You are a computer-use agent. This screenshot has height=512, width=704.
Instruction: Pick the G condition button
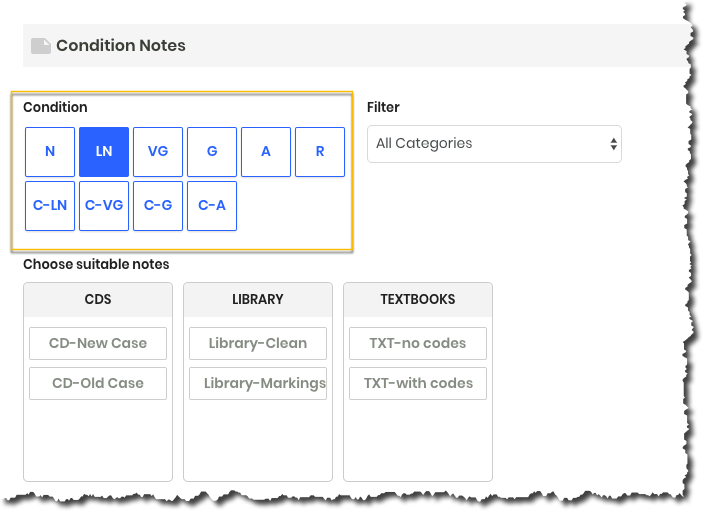tap(212, 152)
